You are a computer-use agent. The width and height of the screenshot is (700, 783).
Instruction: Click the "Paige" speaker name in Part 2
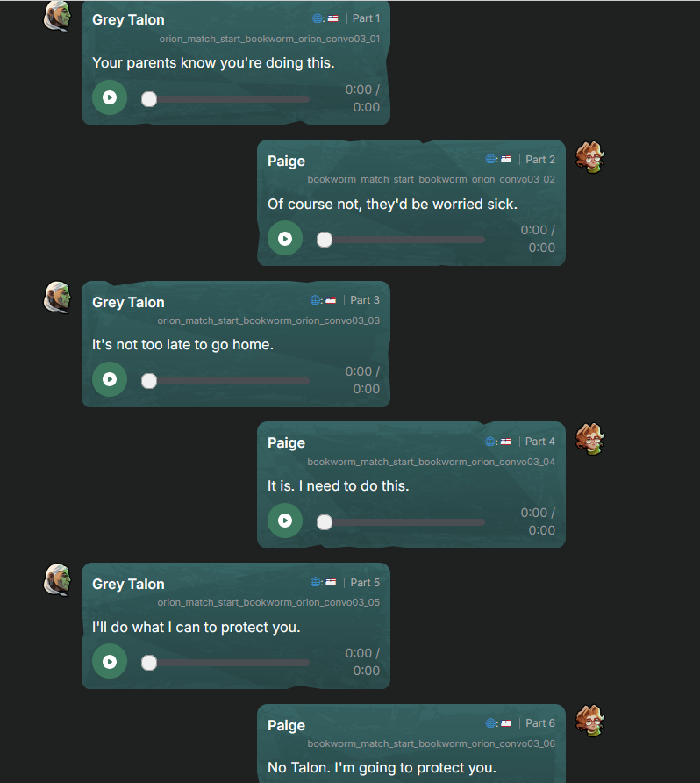(x=286, y=161)
